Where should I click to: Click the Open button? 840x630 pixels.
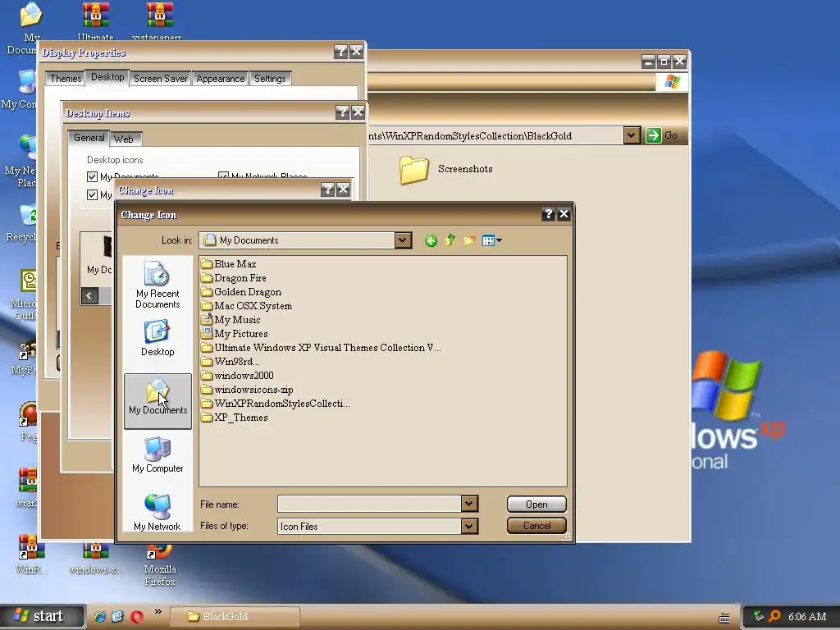point(536,504)
